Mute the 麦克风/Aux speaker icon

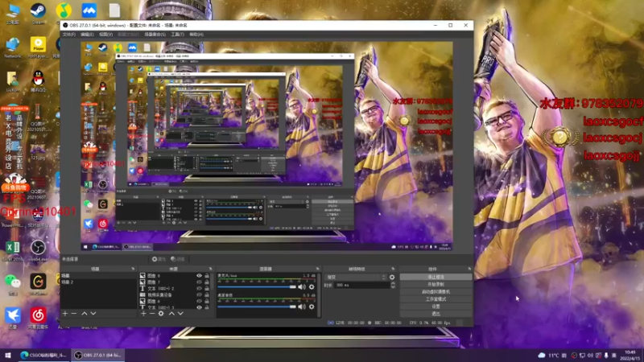[302, 287]
